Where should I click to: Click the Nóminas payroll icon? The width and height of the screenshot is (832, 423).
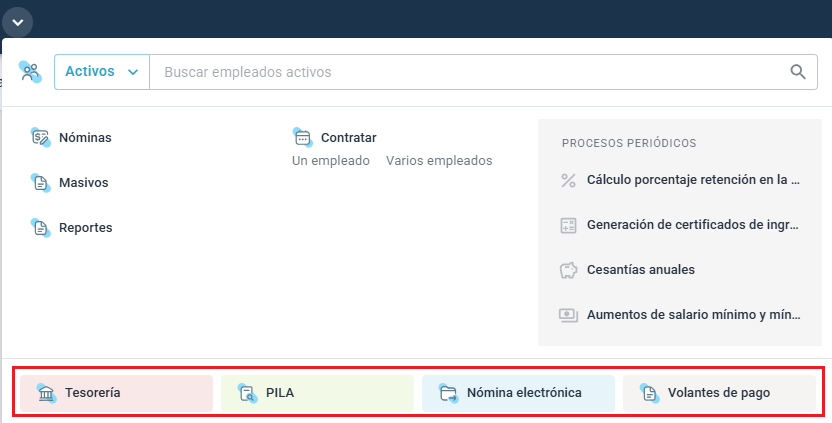41,138
